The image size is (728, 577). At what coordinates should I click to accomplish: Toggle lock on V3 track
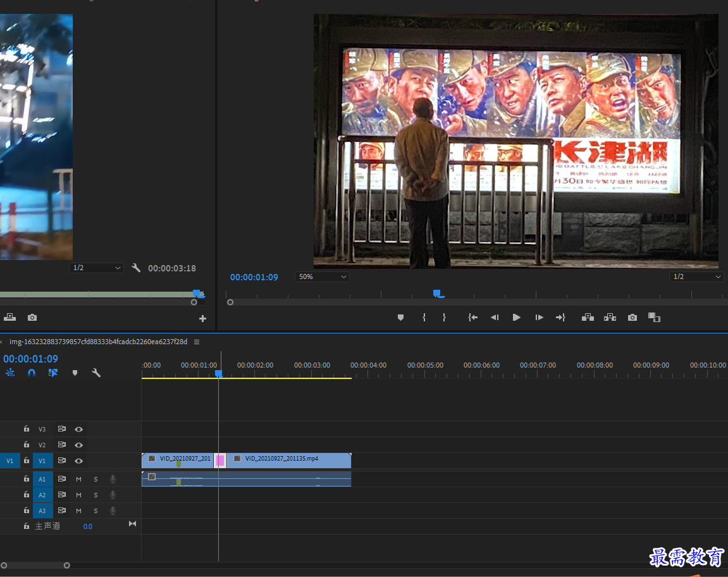click(27, 429)
